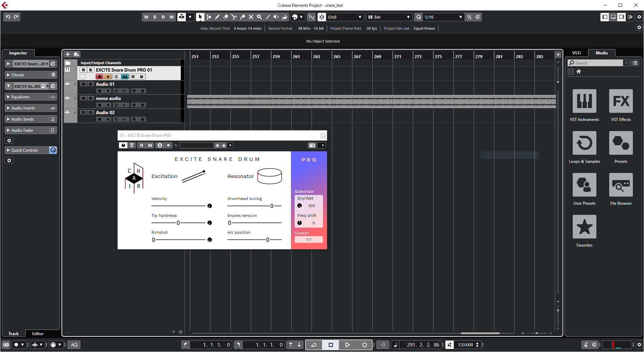Mute the Audio 01 track
The image size is (644, 352).
(83, 84)
